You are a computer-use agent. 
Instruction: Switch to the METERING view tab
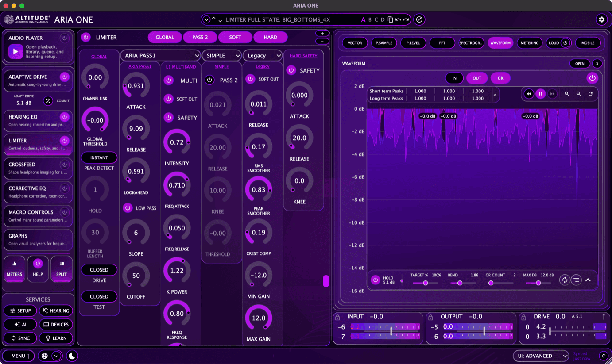pyautogui.click(x=529, y=43)
